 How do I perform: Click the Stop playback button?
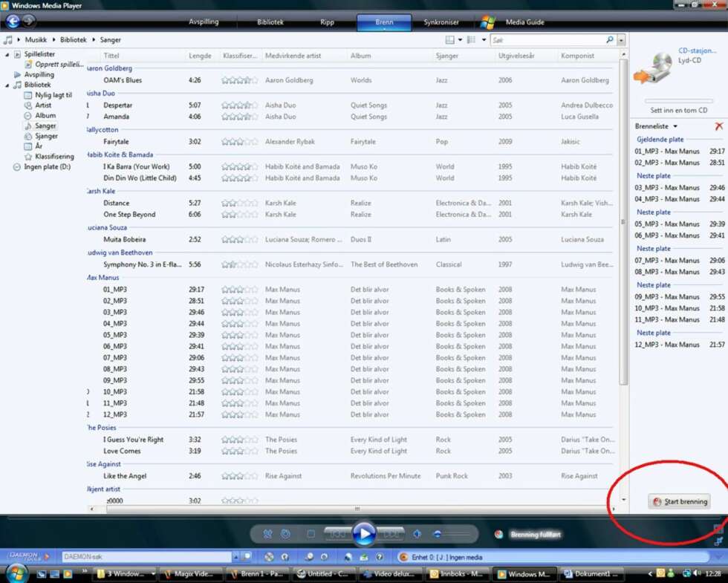coord(311,534)
